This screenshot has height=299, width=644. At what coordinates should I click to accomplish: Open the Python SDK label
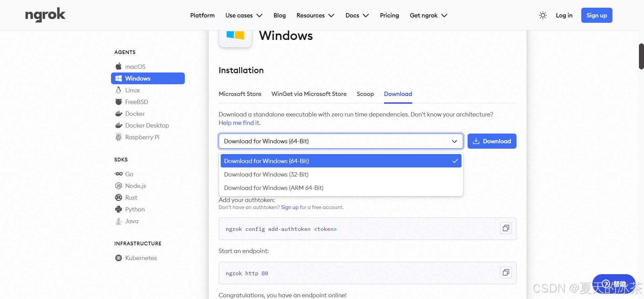point(135,209)
